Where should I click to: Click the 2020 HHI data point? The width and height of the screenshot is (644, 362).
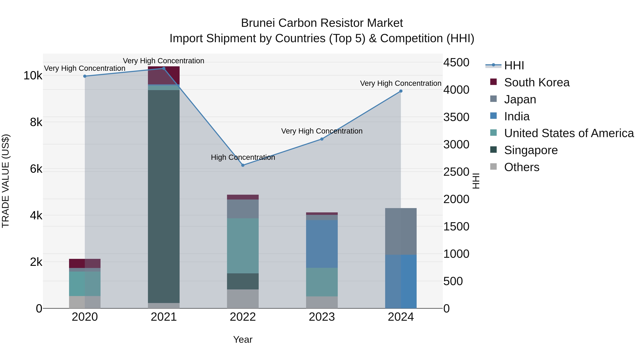pyautogui.click(x=85, y=76)
